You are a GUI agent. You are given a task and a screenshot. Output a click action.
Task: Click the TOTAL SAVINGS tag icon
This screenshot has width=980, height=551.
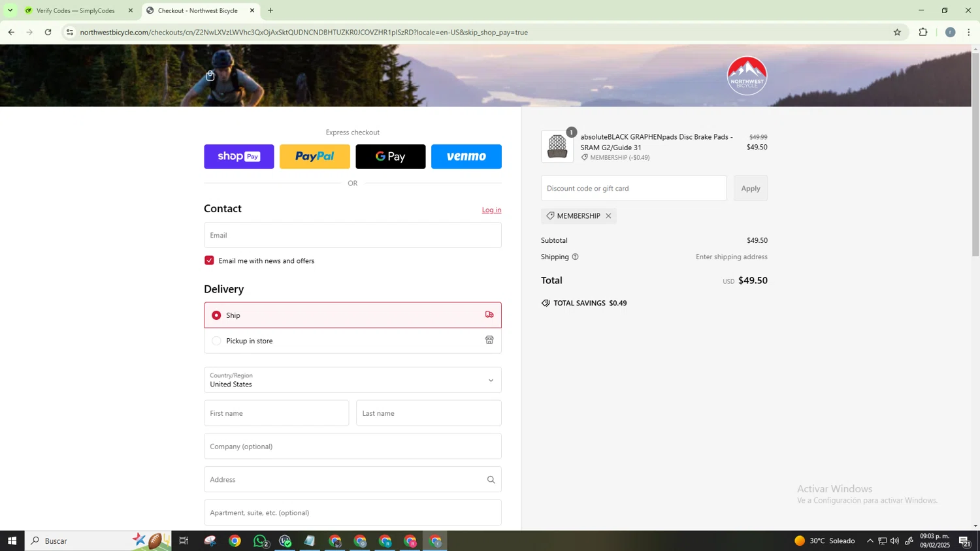pos(546,304)
